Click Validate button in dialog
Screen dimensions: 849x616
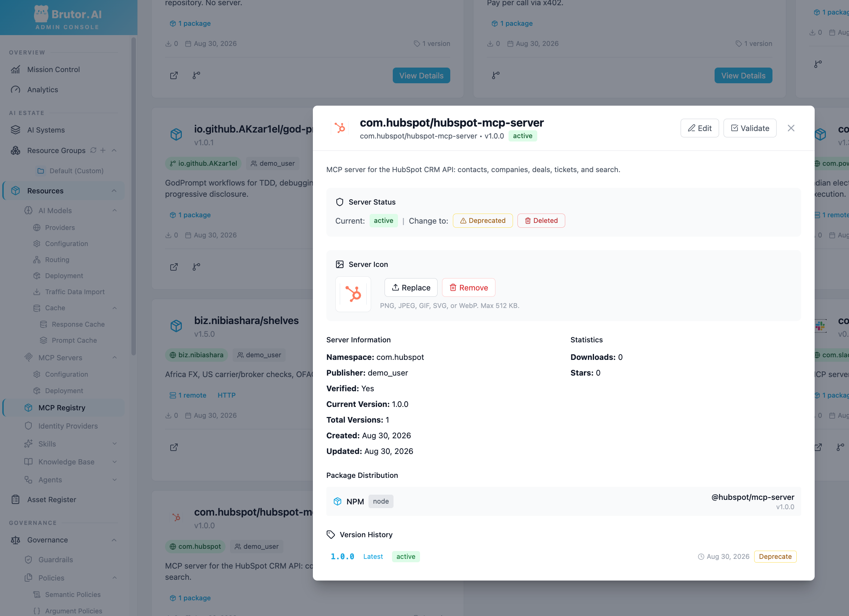click(750, 128)
